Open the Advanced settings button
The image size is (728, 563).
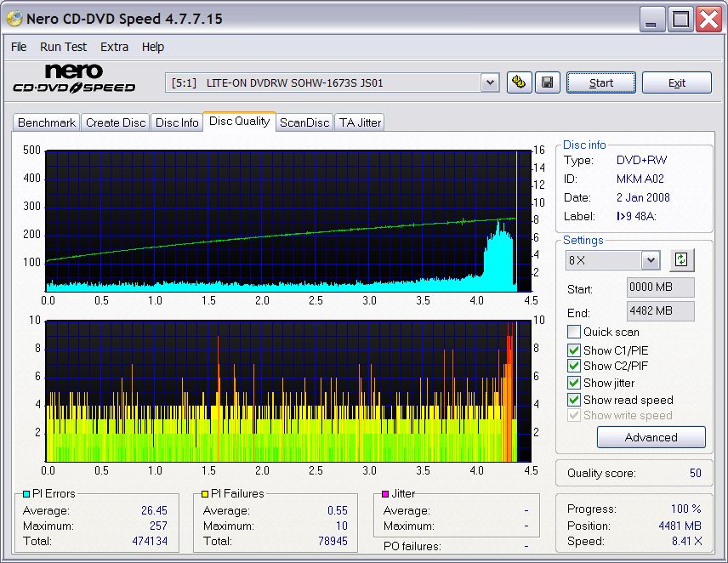click(x=651, y=437)
